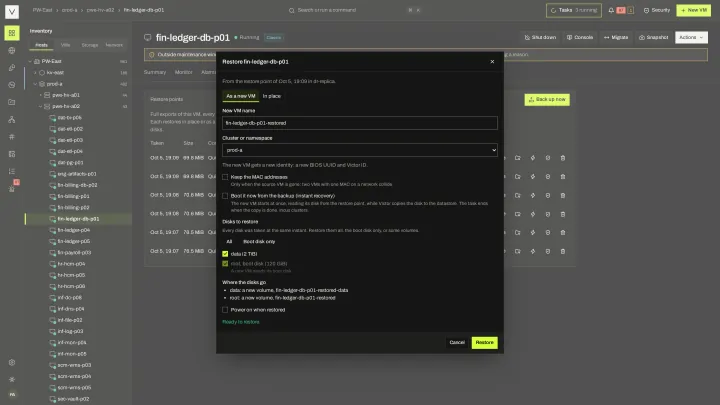This screenshot has width=720, height=405.
Task: Open the left rail icon with red badge
Action: pyautogui.click(x=12, y=188)
